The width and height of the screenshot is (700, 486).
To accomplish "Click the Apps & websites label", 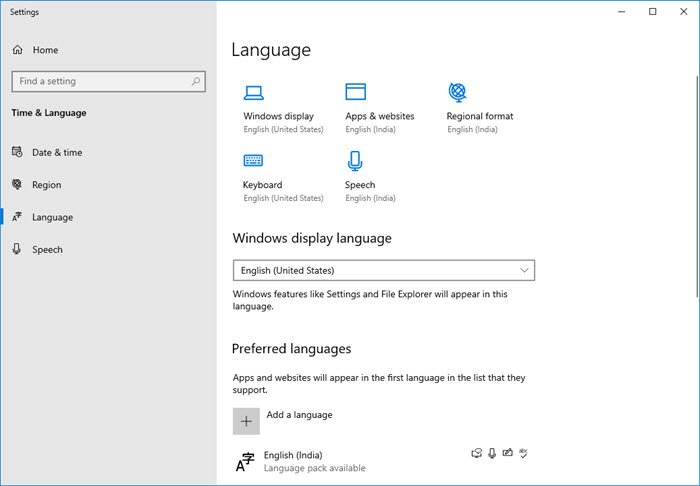I will [x=379, y=116].
